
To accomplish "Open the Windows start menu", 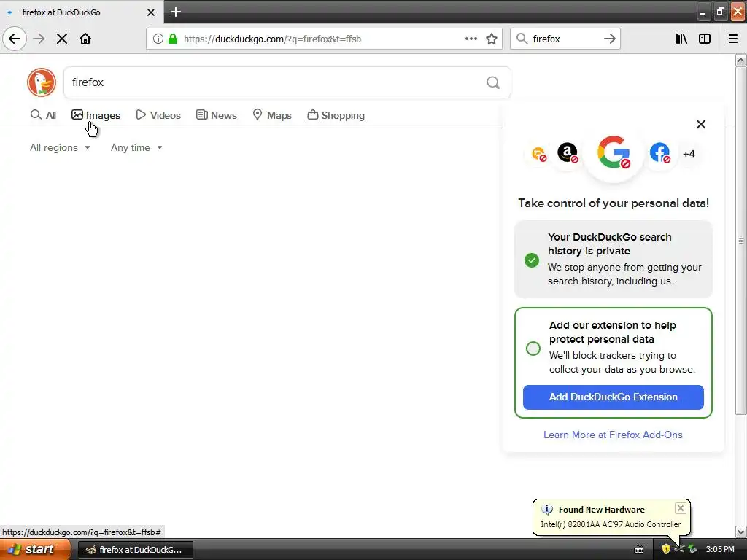I will click(35, 550).
